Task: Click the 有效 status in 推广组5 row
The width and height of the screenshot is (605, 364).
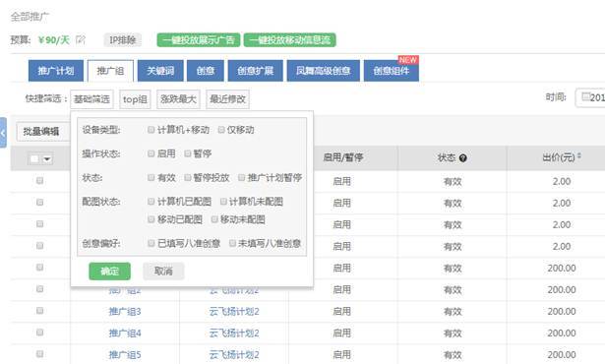Action: click(x=453, y=354)
